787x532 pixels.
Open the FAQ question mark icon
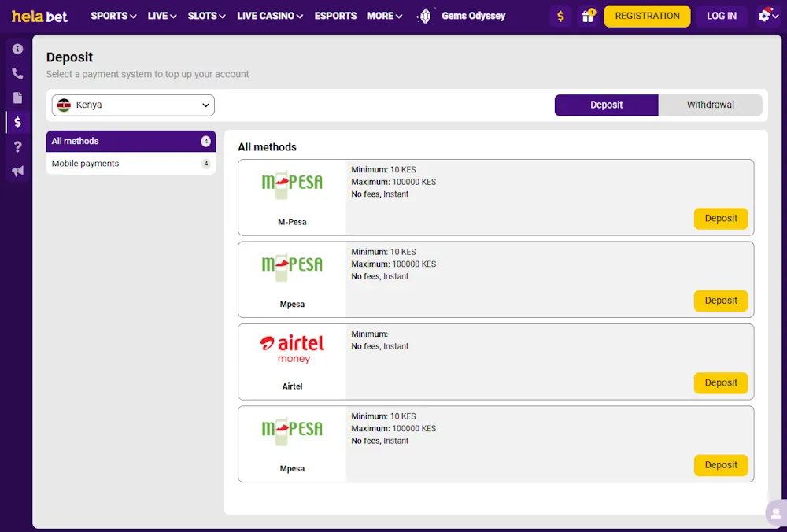pyautogui.click(x=17, y=146)
